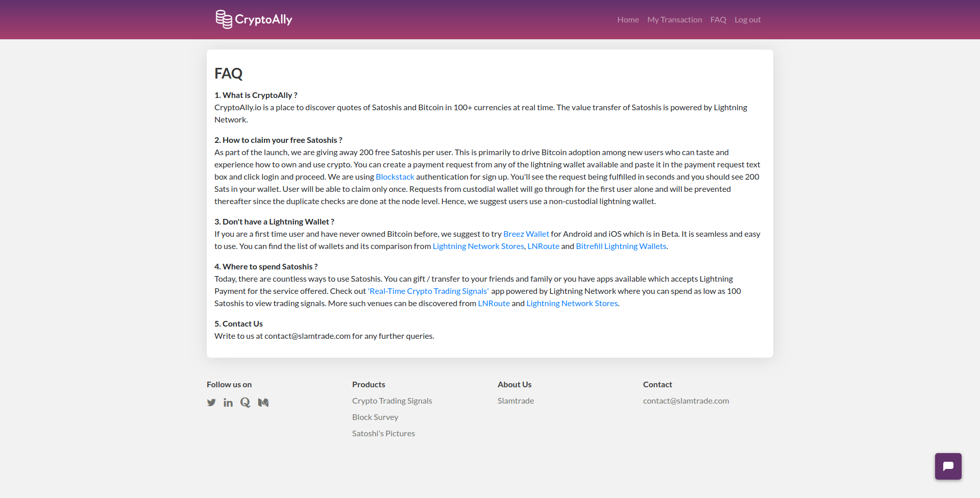Click the CryptoAlly logo in the header
980x498 pixels.
[254, 19]
